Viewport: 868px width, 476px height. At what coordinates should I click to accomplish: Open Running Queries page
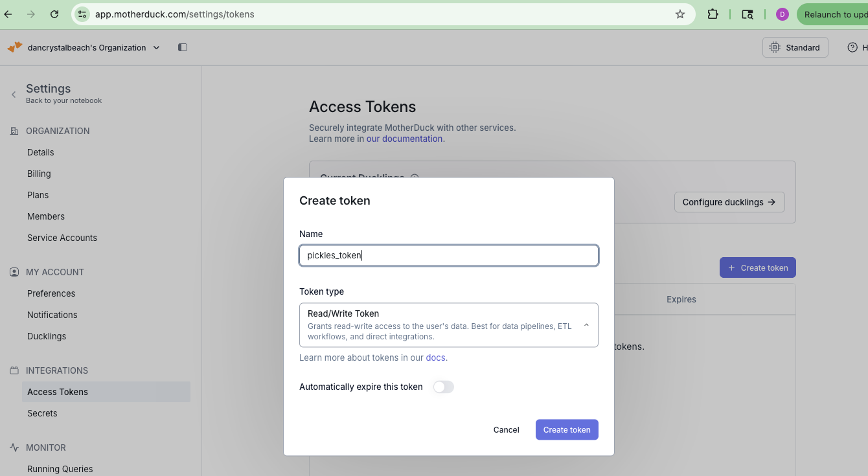point(60,469)
